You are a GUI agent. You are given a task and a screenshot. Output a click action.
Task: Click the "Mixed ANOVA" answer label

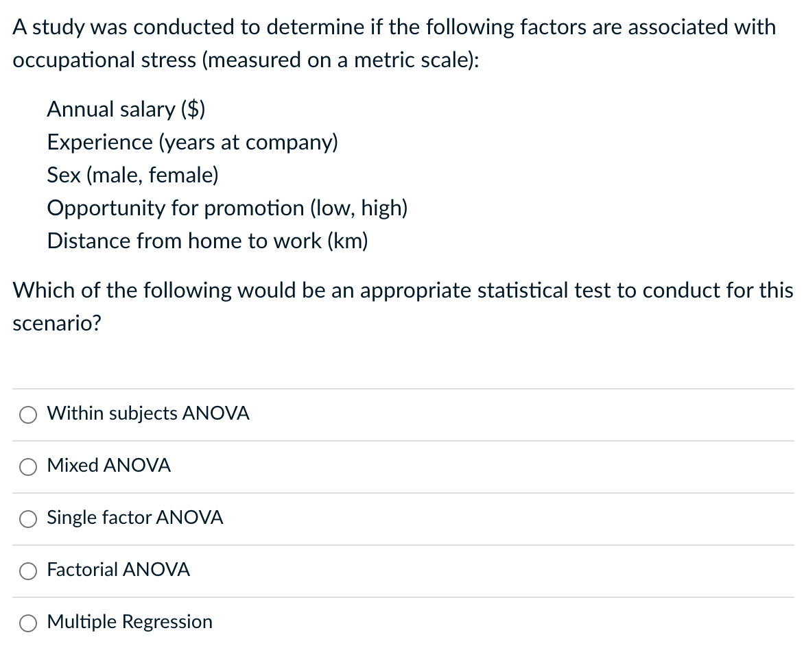pyautogui.click(x=109, y=466)
